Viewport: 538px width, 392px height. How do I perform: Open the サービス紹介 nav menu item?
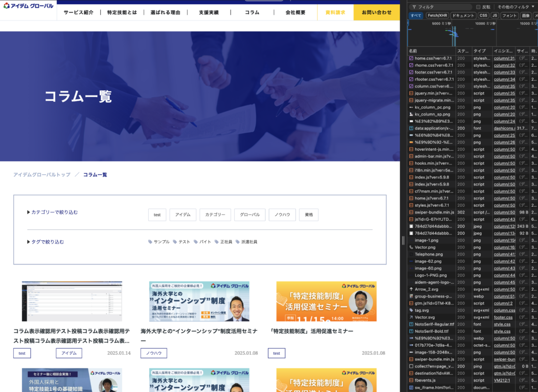(78, 13)
